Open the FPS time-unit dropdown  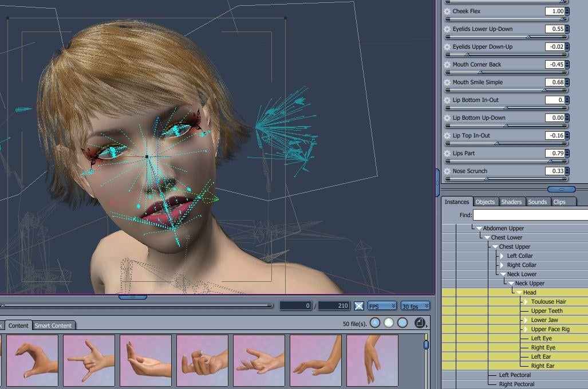382,306
